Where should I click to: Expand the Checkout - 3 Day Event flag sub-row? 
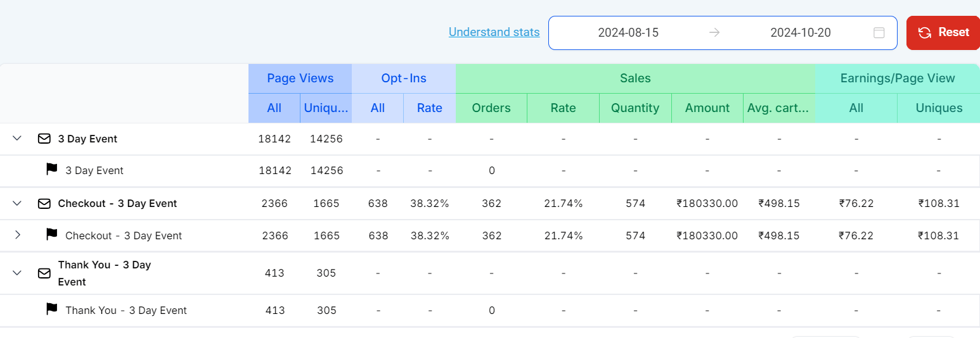click(x=17, y=235)
